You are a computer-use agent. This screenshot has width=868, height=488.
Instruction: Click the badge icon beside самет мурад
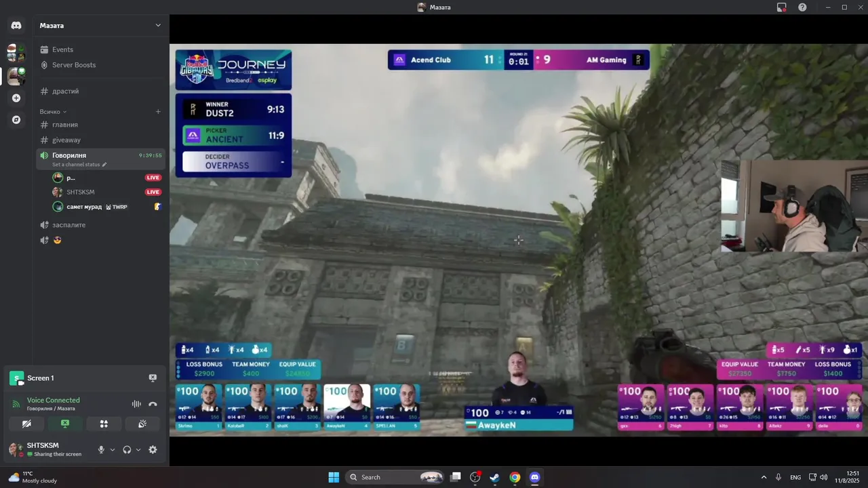tap(157, 207)
